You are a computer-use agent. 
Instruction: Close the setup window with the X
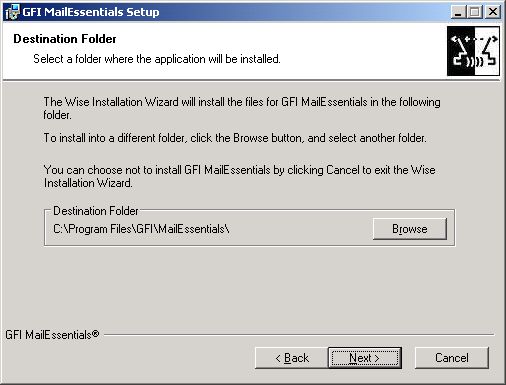[x=492, y=12]
